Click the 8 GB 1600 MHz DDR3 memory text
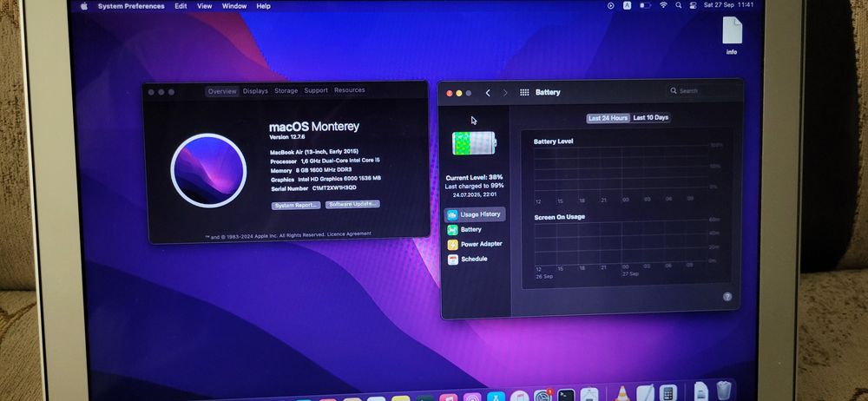The height and width of the screenshot is (401, 868). tap(323, 169)
